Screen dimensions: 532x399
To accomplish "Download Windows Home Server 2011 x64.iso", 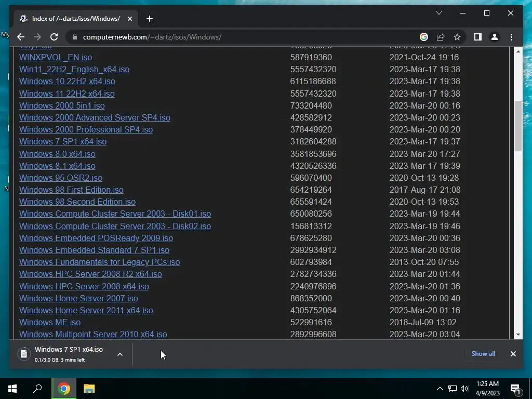I will tap(86, 311).
